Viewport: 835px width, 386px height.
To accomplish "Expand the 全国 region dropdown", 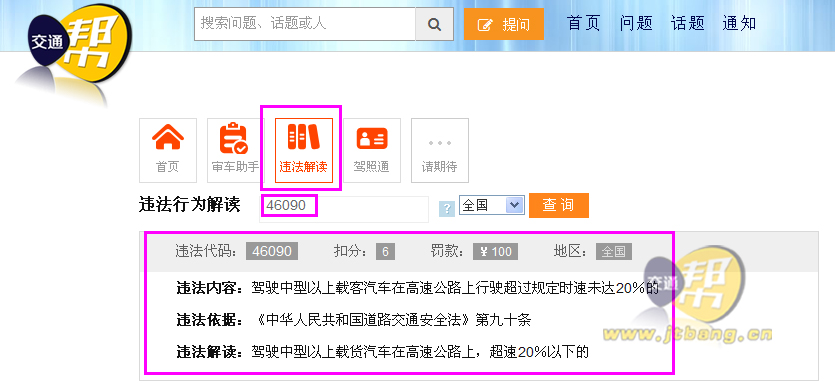I will pos(492,205).
